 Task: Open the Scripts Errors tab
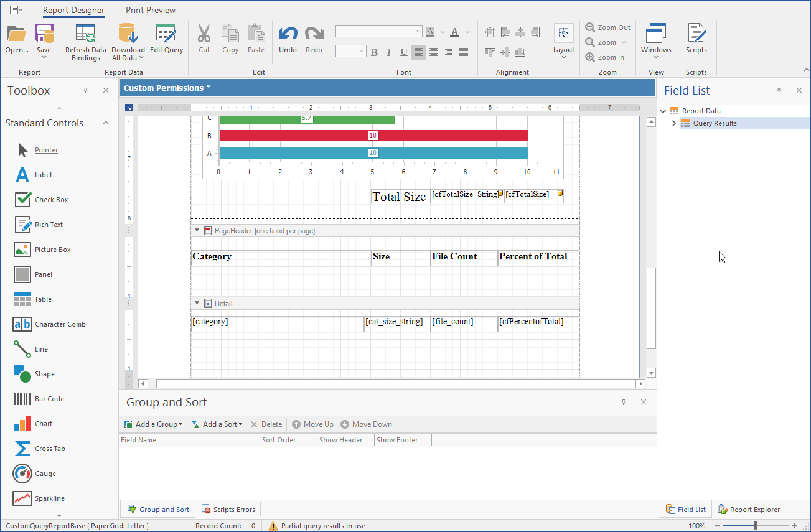[228, 510]
